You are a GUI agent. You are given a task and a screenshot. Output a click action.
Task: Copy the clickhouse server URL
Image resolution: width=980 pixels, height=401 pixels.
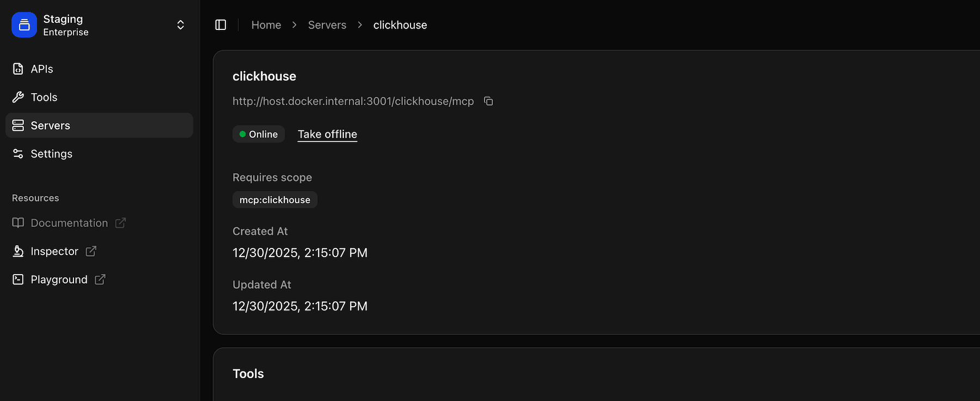pos(488,101)
